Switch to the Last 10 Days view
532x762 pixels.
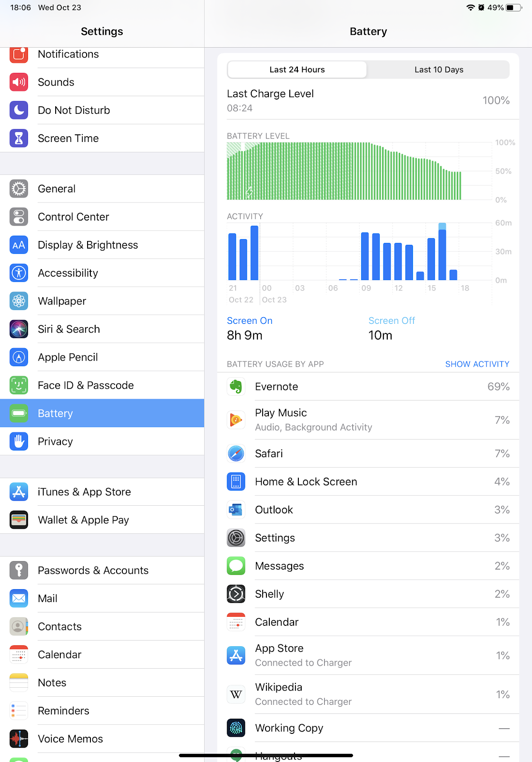[439, 70]
